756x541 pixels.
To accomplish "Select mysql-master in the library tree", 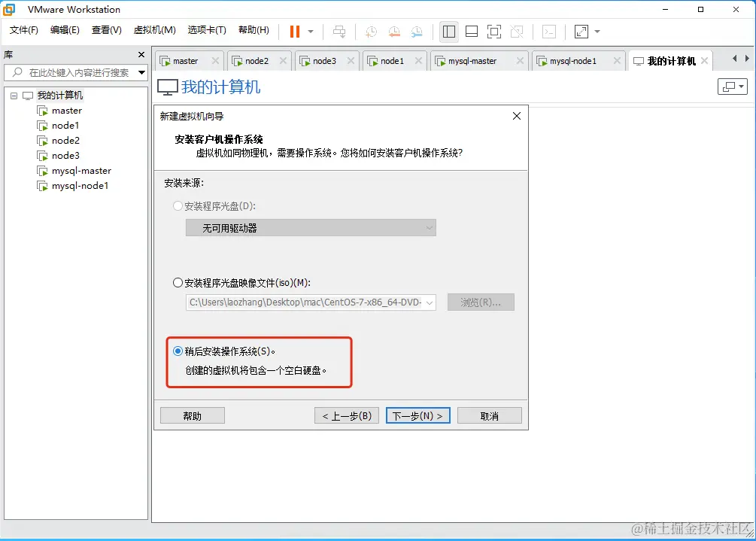I will coord(81,171).
